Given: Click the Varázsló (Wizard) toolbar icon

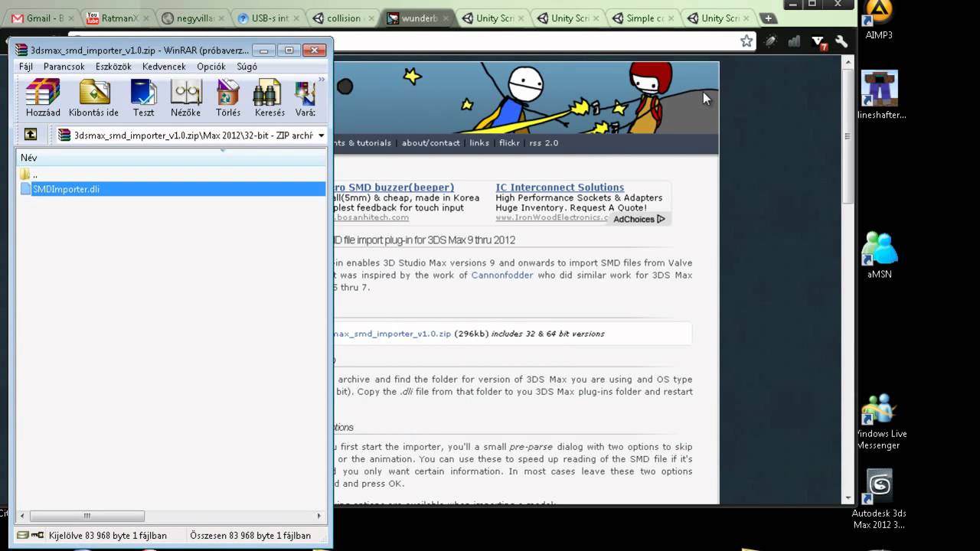Looking at the screenshot, I should tap(305, 97).
